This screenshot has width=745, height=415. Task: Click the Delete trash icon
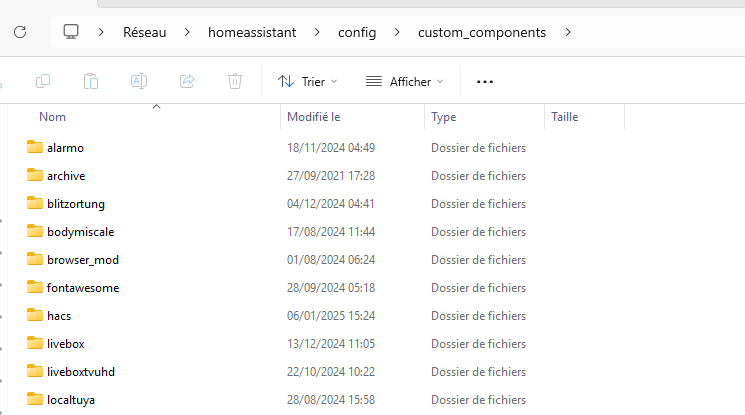coord(235,81)
